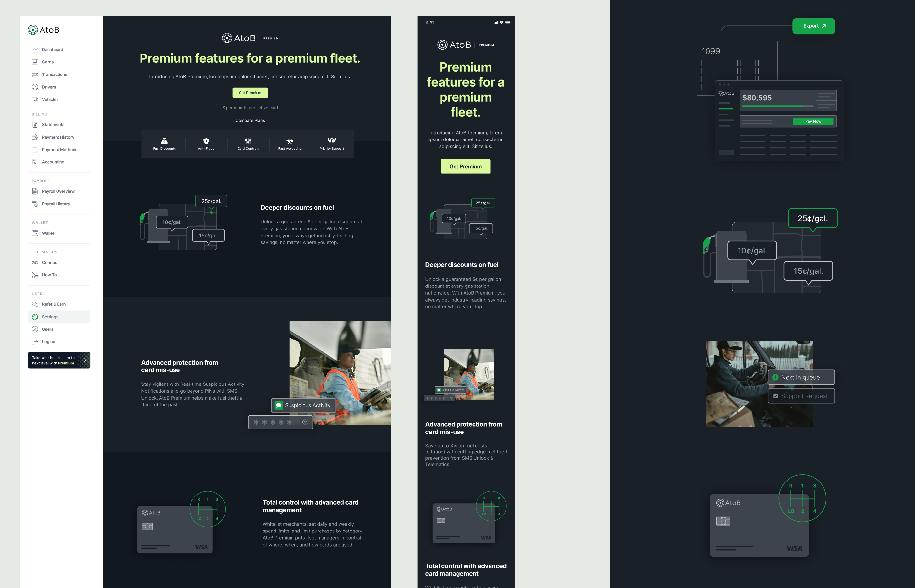The height and width of the screenshot is (588, 915).
Task: Click the Wallet icon in the sidebar
Action: [35, 233]
